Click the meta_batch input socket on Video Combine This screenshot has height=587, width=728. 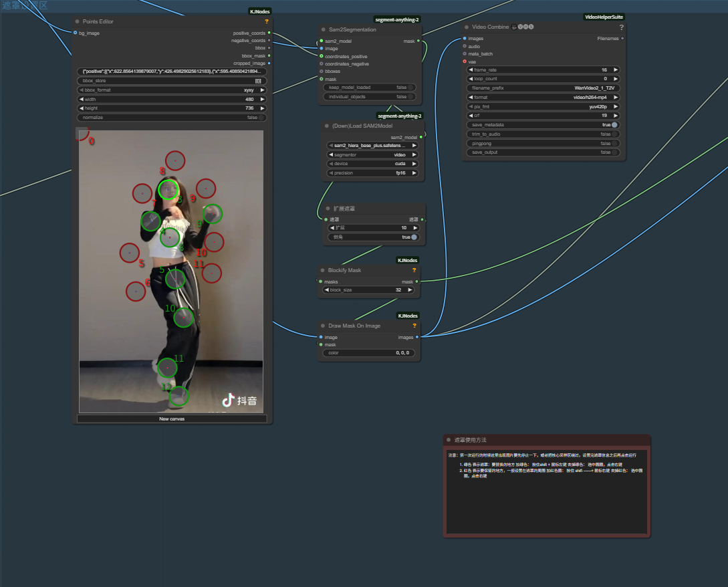465,54
